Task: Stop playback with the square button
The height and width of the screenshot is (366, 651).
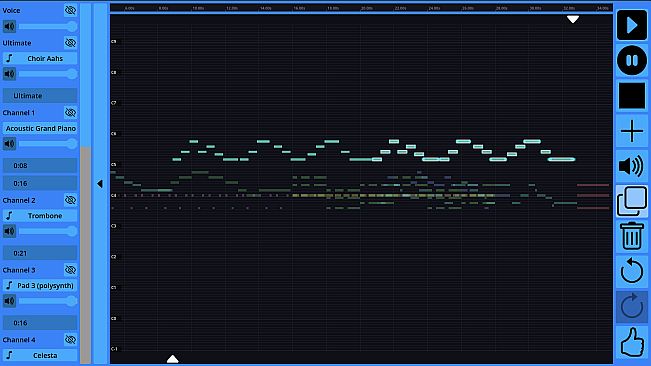Action: point(631,95)
